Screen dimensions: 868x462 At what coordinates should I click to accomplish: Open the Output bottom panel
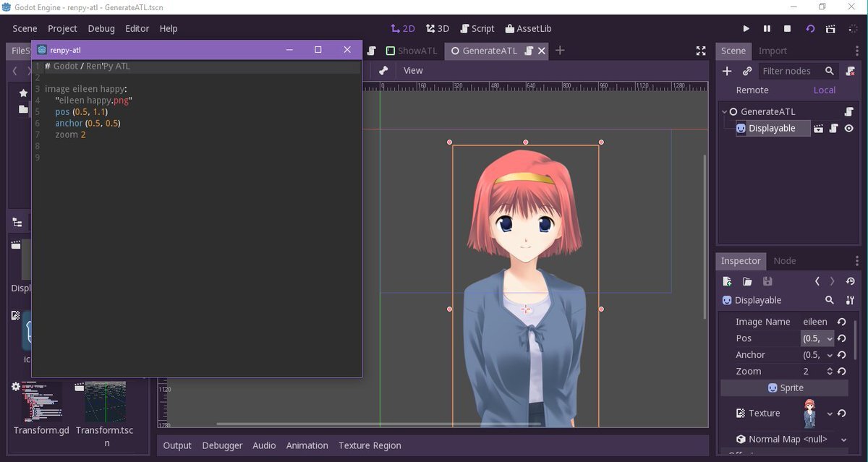click(177, 445)
